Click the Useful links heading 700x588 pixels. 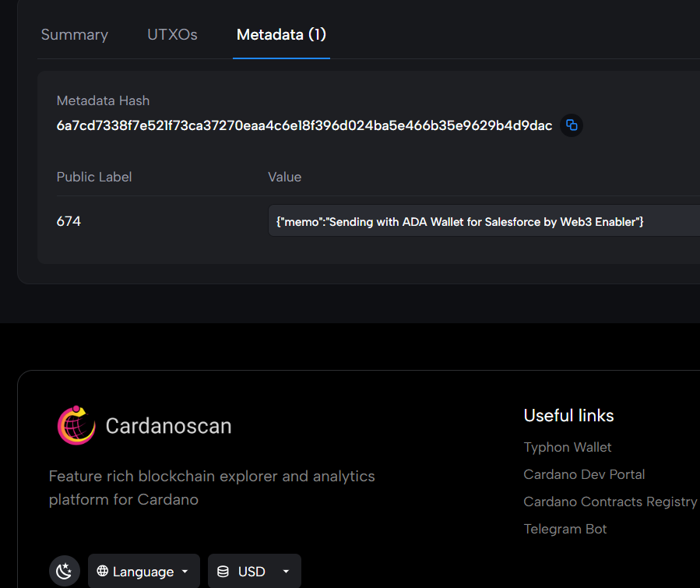pyautogui.click(x=568, y=416)
